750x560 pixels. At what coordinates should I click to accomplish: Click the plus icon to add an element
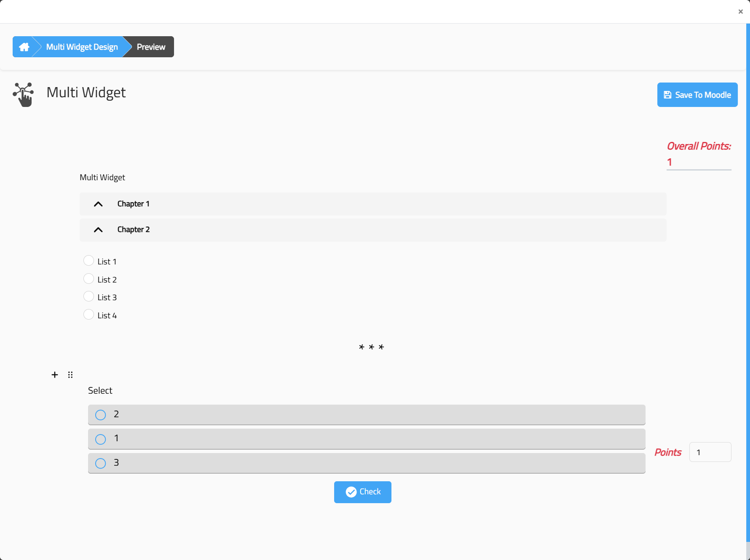[x=54, y=374]
